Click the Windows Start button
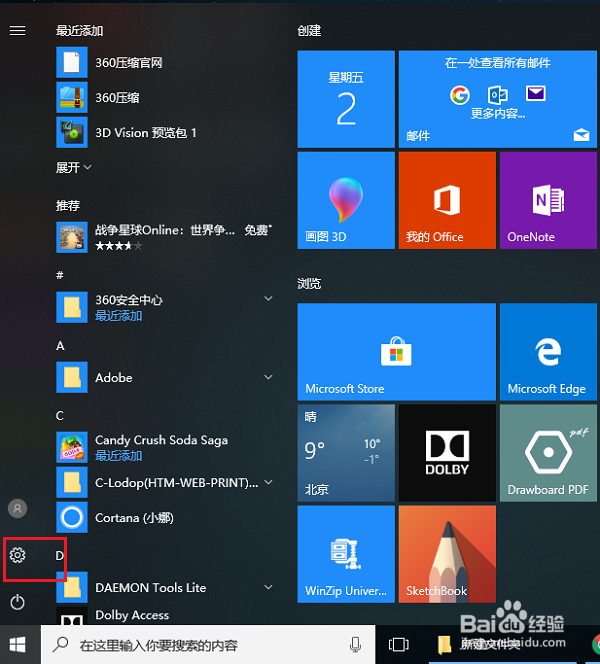 click(18, 645)
